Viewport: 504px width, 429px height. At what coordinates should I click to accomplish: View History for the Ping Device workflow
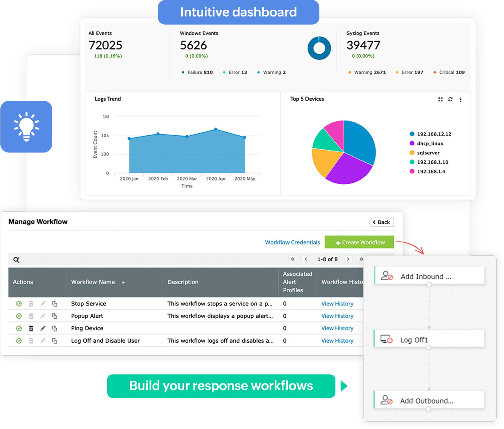(337, 328)
